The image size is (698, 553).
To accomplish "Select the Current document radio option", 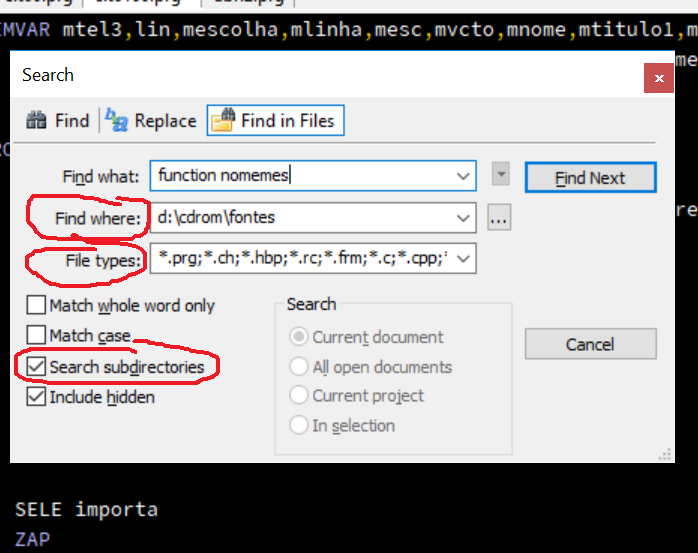I will 298,337.
